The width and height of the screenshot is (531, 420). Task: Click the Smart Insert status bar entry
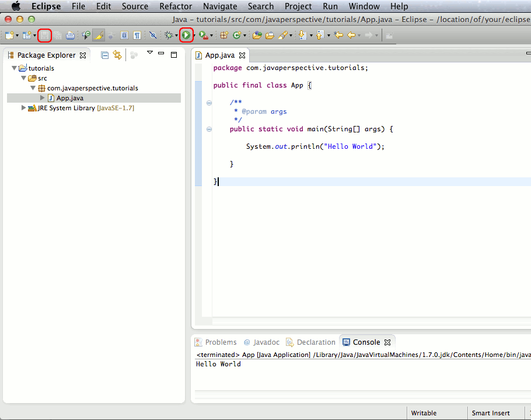[x=491, y=413]
